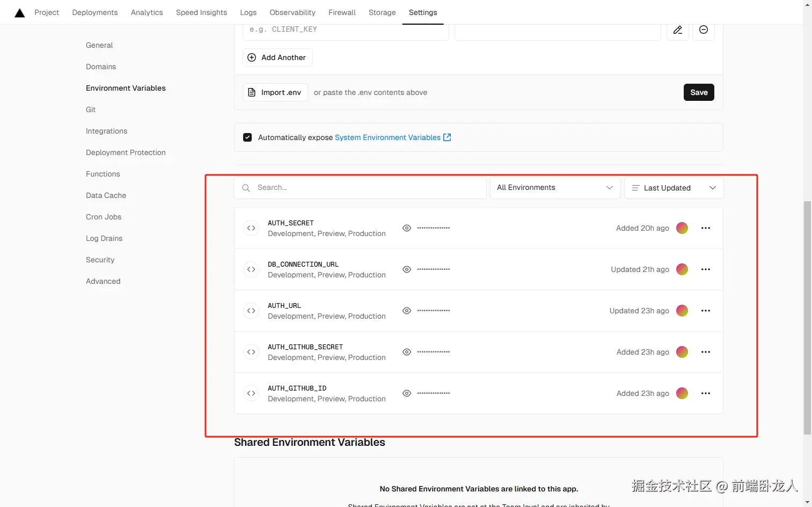This screenshot has height=507, width=812.
Task: Open the Speed Insights tab
Action: coord(201,12)
